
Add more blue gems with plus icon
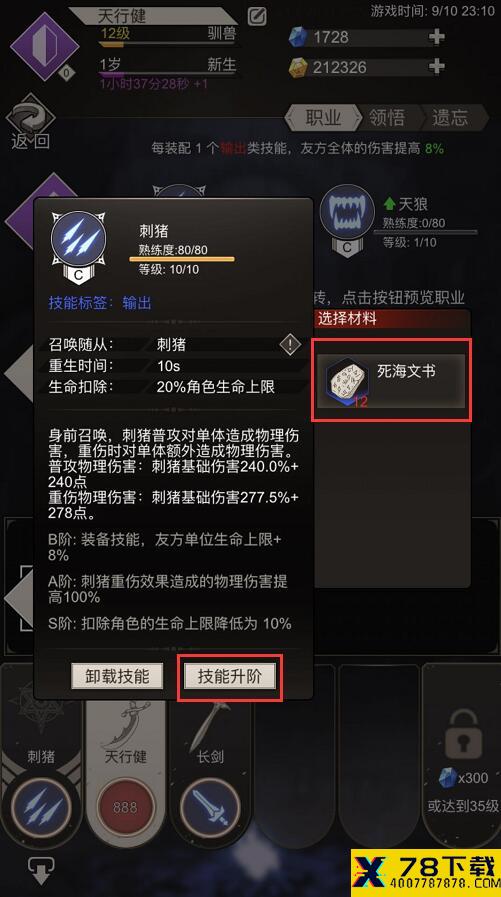click(436, 37)
